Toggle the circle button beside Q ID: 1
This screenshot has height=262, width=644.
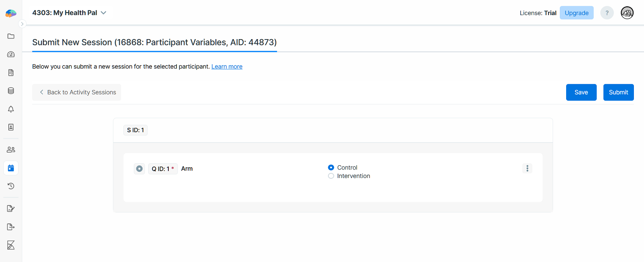coord(139,169)
